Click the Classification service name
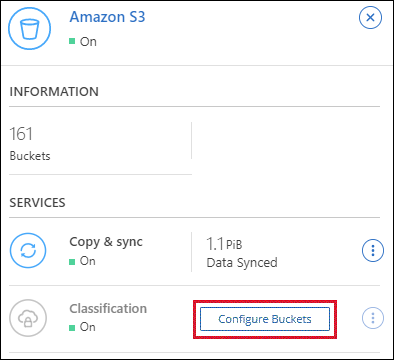This screenshot has height=361, width=395. (x=108, y=309)
